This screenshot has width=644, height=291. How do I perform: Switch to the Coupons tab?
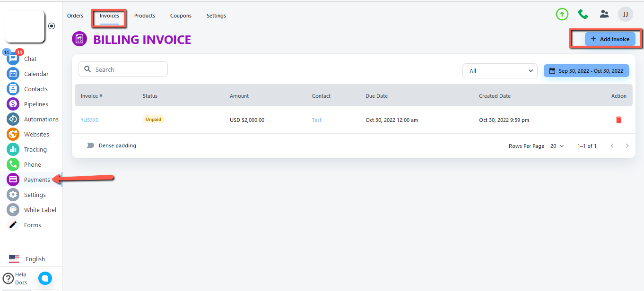click(181, 16)
